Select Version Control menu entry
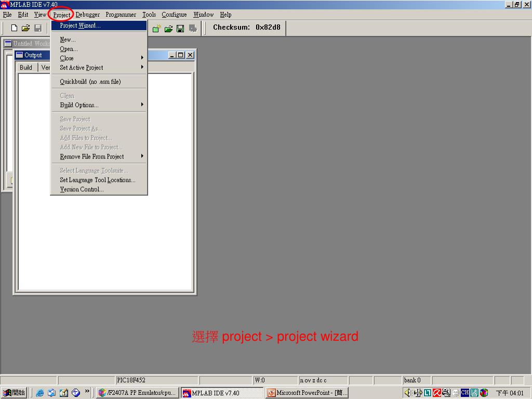The width and height of the screenshot is (532, 399). [99, 189]
